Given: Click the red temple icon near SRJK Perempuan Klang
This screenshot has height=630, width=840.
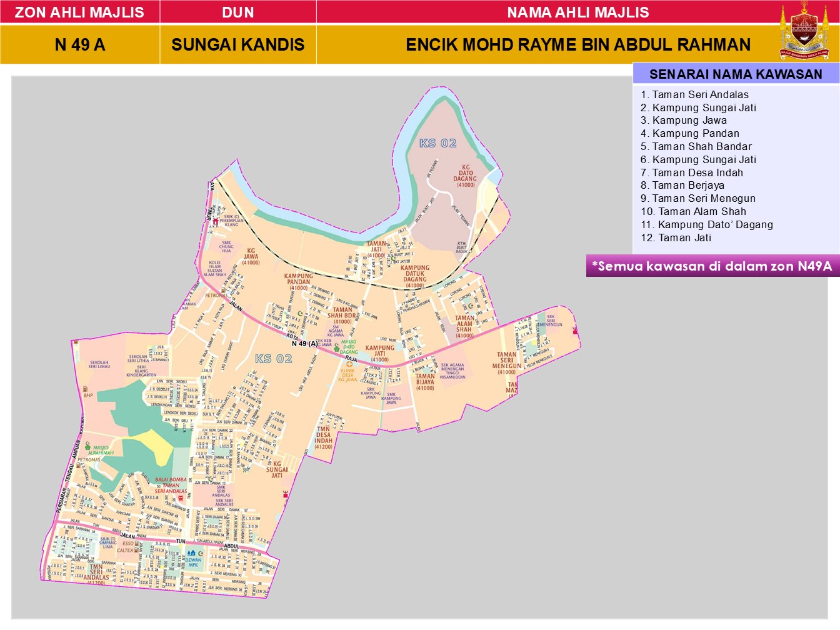Looking at the screenshot, I should coord(216,221).
